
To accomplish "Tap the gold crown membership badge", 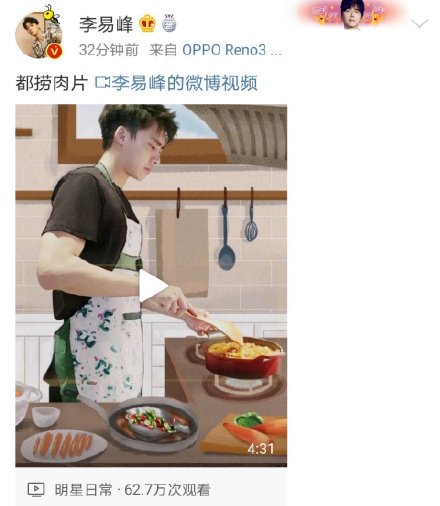I will pyautogui.click(x=147, y=24).
